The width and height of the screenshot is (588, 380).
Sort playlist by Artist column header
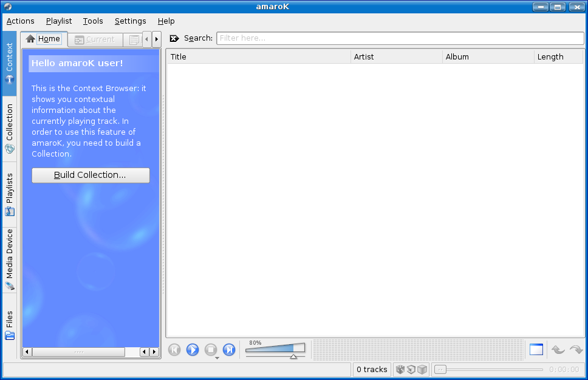pyautogui.click(x=397, y=57)
